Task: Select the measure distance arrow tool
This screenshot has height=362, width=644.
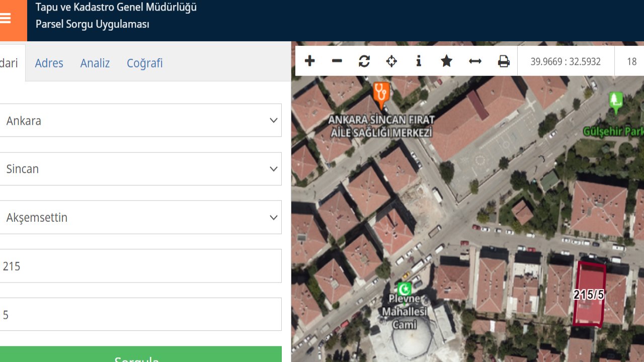Action: coord(475,61)
